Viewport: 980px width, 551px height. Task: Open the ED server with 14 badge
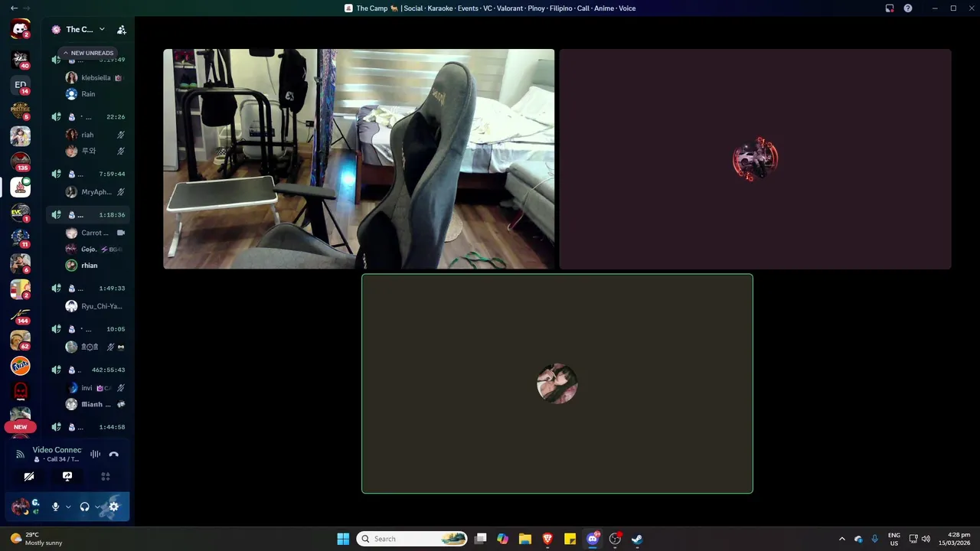click(21, 85)
